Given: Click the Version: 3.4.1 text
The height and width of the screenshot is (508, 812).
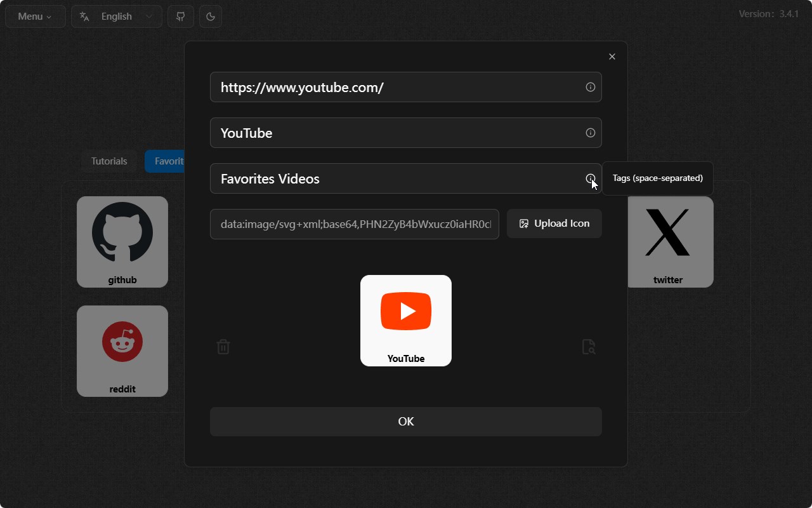Looking at the screenshot, I should 769,14.
